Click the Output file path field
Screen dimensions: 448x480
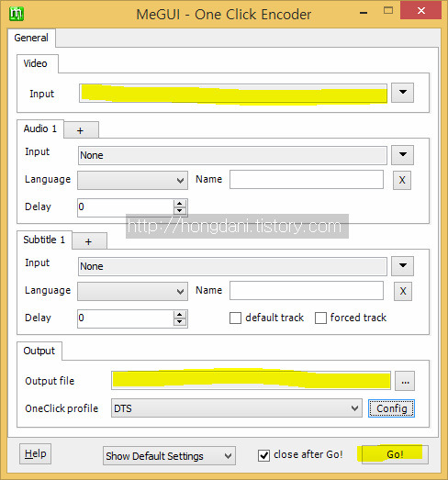click(x=251, y=381)
